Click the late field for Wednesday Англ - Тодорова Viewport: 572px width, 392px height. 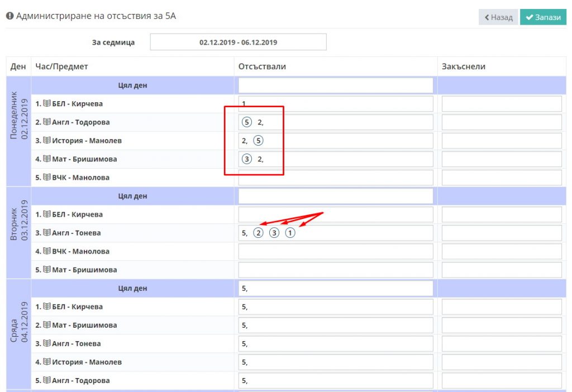point(502,380)
